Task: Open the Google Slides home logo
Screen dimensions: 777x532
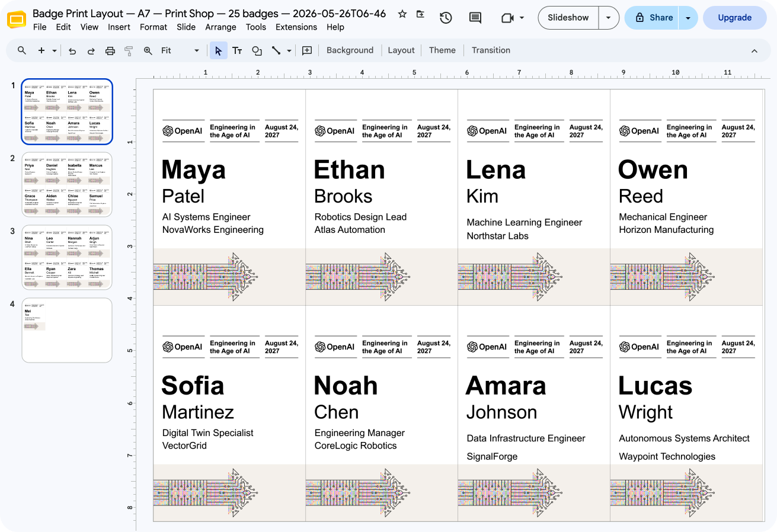Action: coord(16,19)
